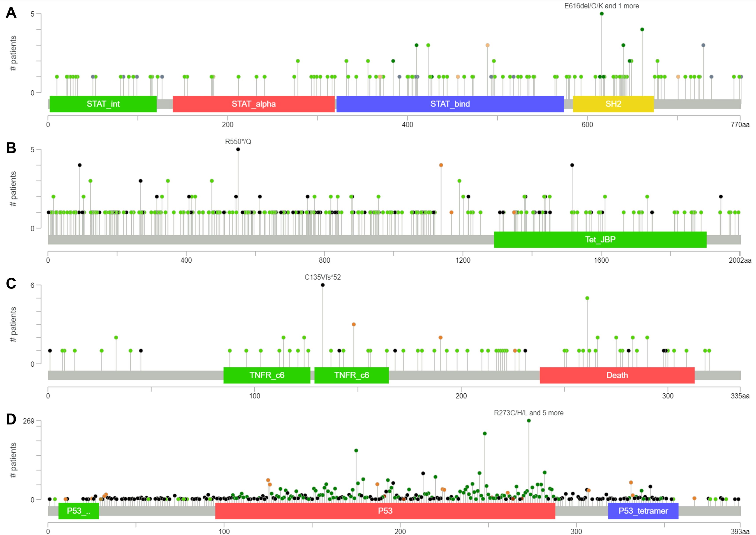Click panel label A
The height and width of the screenshot is (535, 756).
[11, 13]
